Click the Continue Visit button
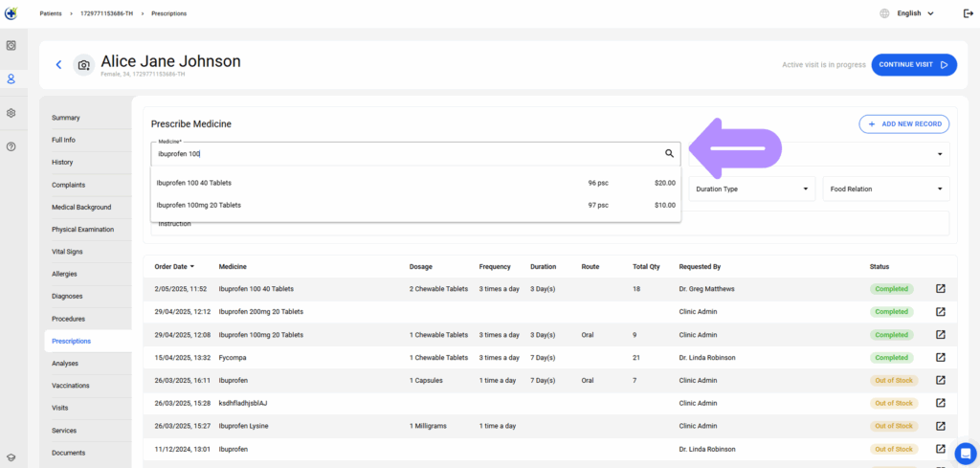 pos(914,64)
